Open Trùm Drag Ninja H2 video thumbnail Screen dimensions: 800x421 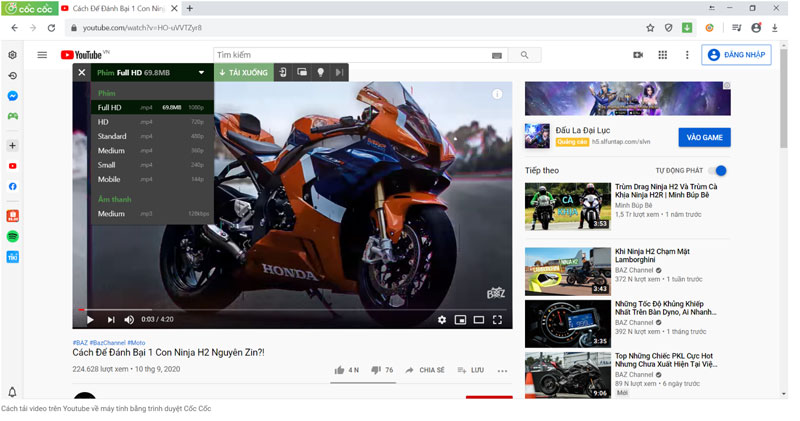(567, 206)
